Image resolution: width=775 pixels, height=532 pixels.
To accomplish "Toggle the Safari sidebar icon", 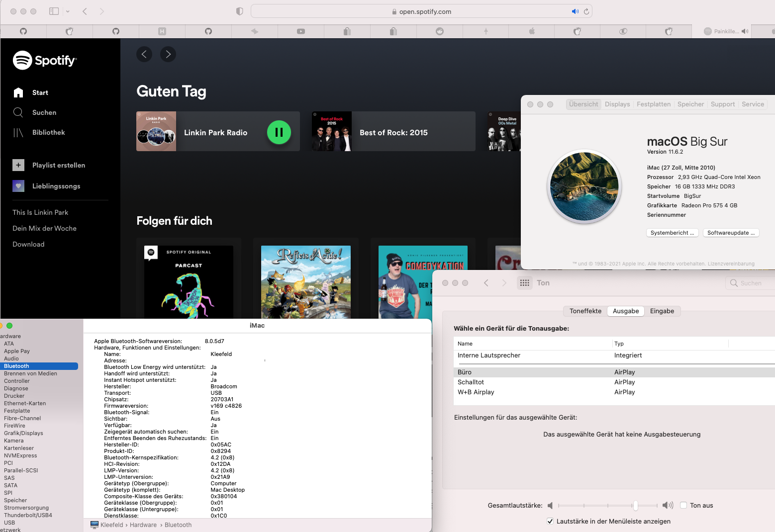I will click(x=54, y=10).
